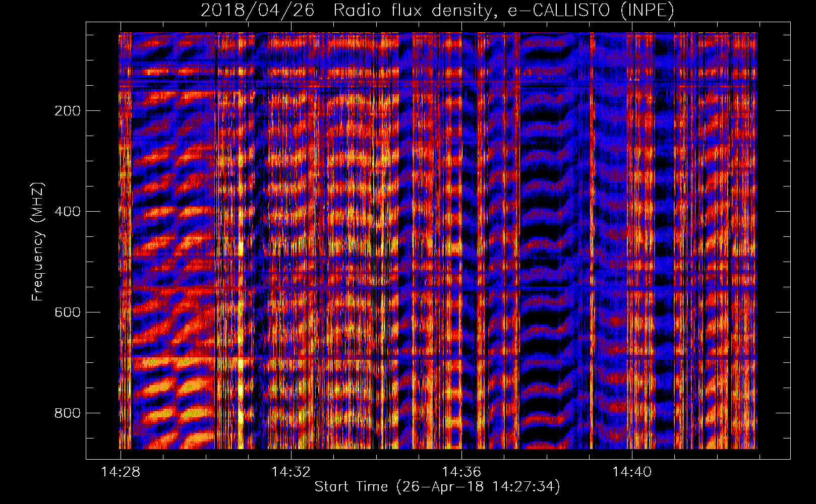
Task: Click the 200 frequency tick label
Action: [68, 111]
